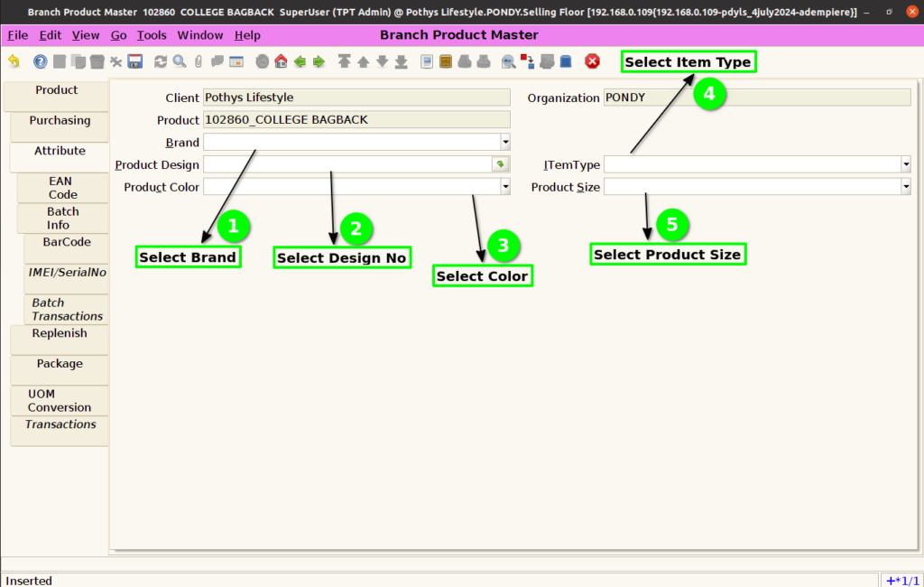Screen dimensions: 924x587
Task: Open the Find record magnifier icon
Action: (x=180, y=61)
